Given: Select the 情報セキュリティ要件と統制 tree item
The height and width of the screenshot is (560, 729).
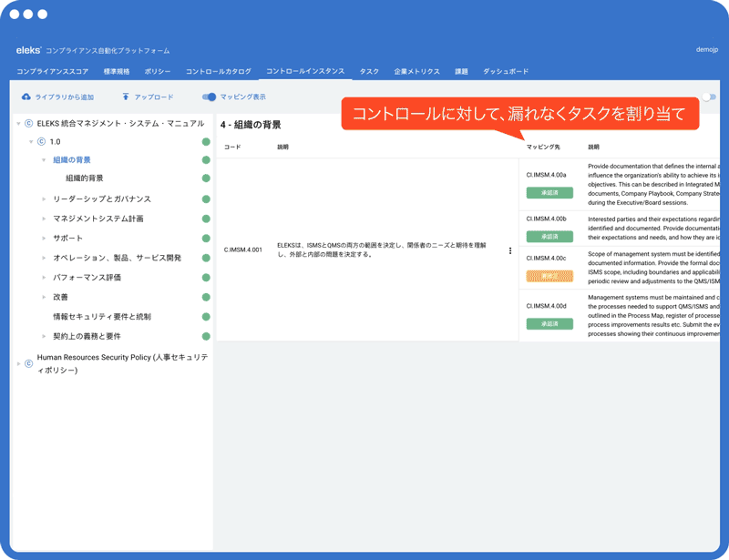Looking at the screenshot, I should pyautogui.click(x=102, y=317).
